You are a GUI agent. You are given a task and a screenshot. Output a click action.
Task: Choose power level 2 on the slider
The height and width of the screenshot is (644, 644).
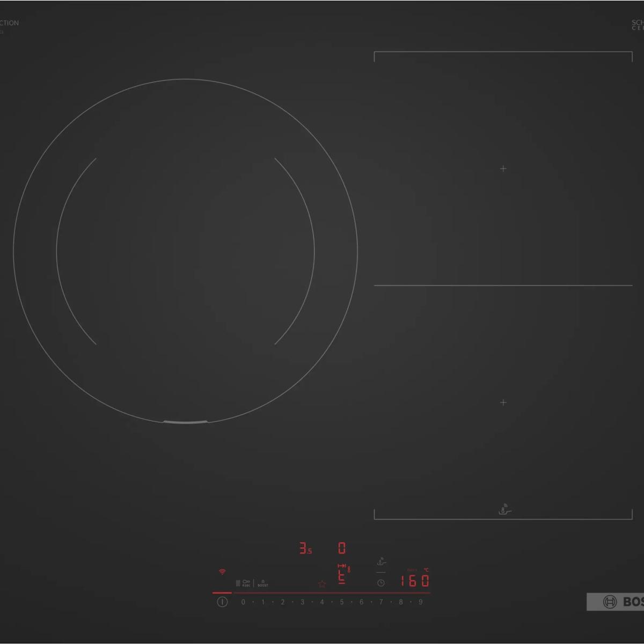[282, 602]
